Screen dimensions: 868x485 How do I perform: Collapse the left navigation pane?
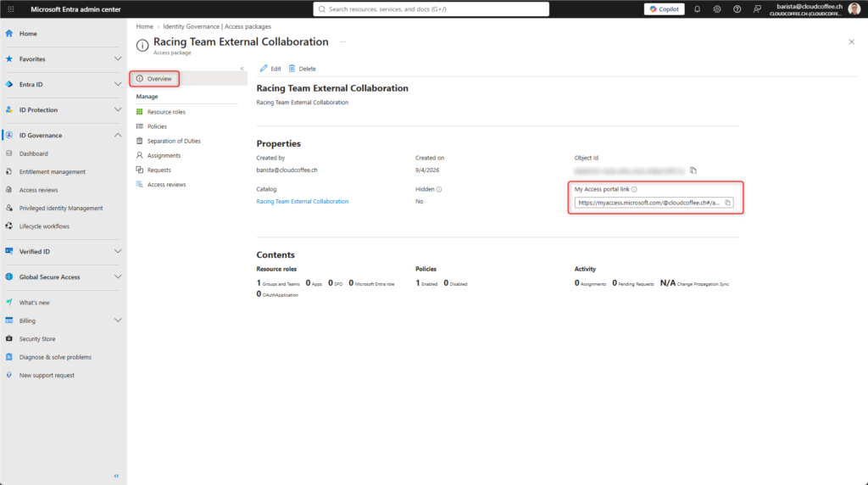pyautogui.click(x=116, y=476)
